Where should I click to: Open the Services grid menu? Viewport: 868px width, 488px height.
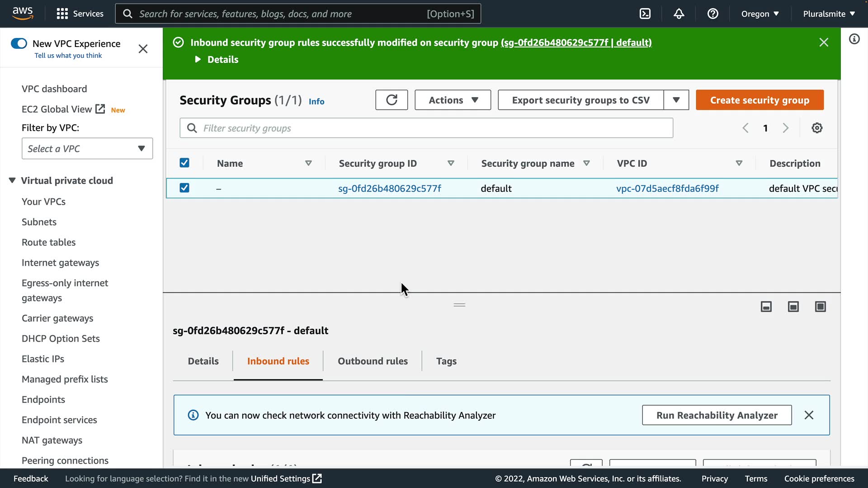point(62,14)
